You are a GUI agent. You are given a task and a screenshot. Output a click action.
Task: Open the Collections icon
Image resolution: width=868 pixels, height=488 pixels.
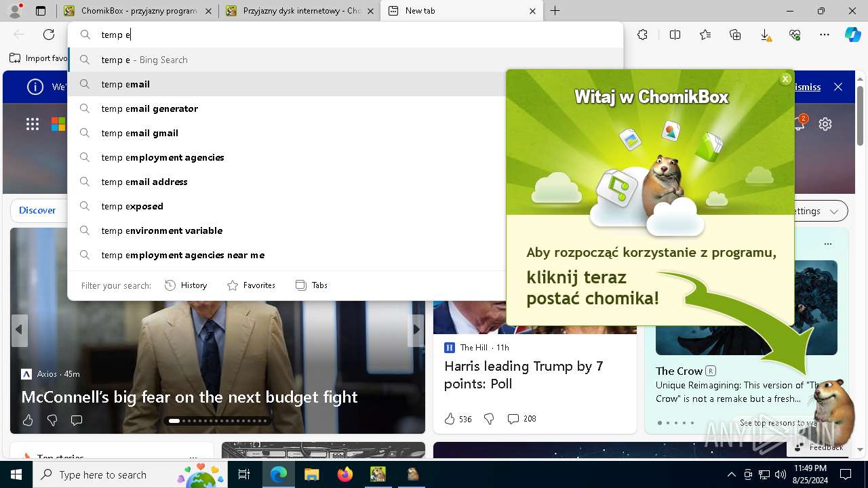click(735, 35)
